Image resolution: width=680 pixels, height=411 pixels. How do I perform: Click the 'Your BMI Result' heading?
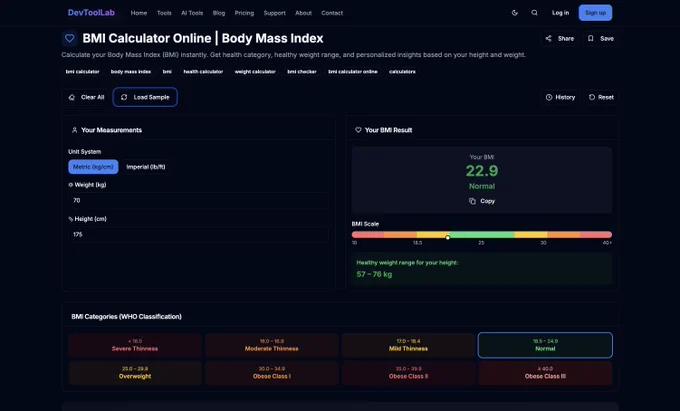[389, 130]
